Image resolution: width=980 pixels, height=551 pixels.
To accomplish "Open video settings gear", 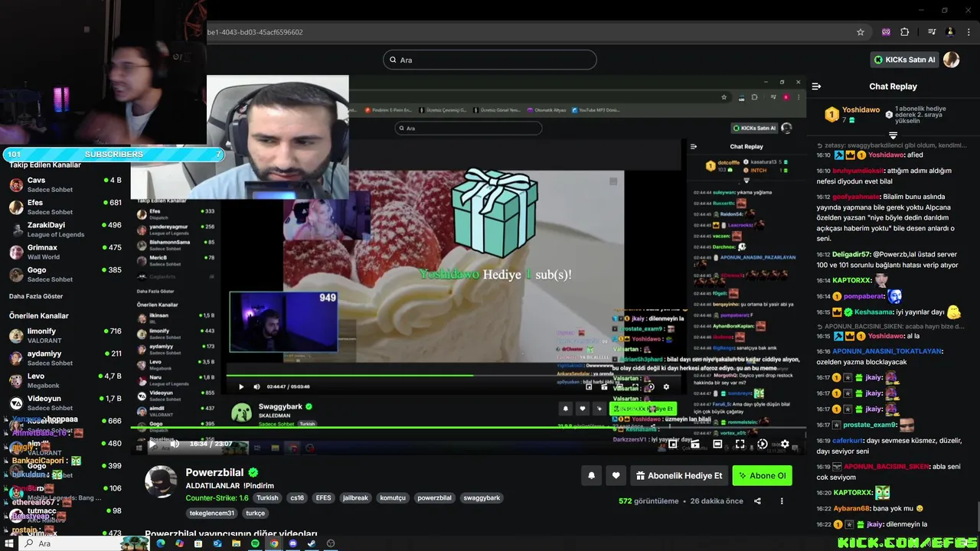I will coord(785,444).
